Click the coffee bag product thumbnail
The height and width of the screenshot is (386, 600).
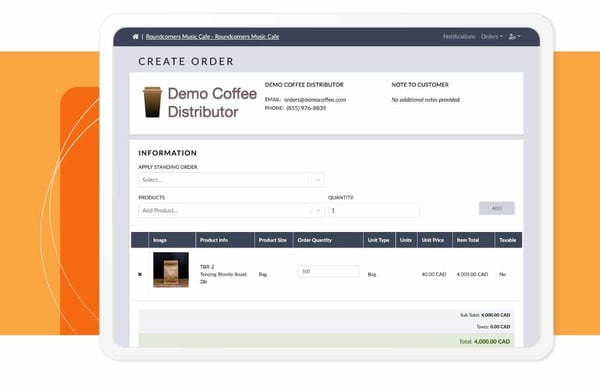point(171,270)
